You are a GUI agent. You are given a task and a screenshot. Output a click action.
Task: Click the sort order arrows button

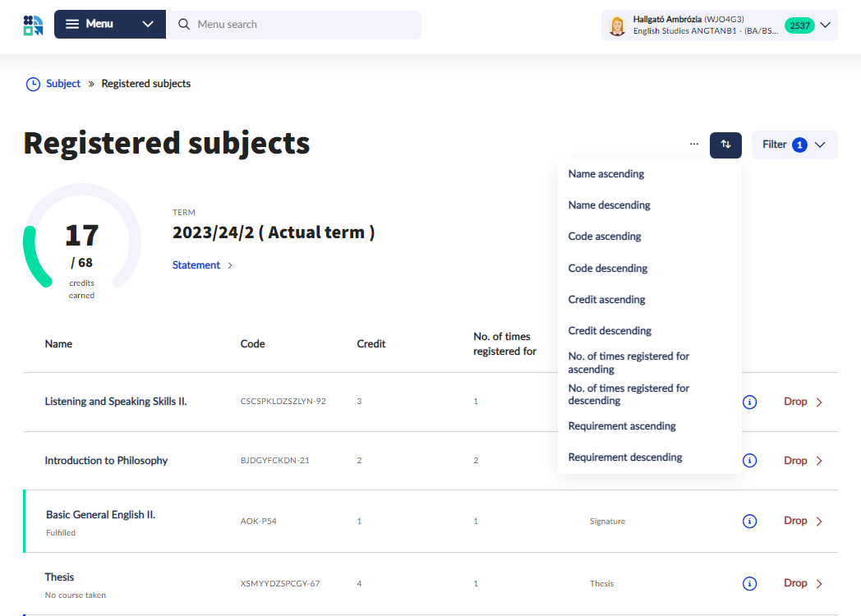tap(725, 145)
